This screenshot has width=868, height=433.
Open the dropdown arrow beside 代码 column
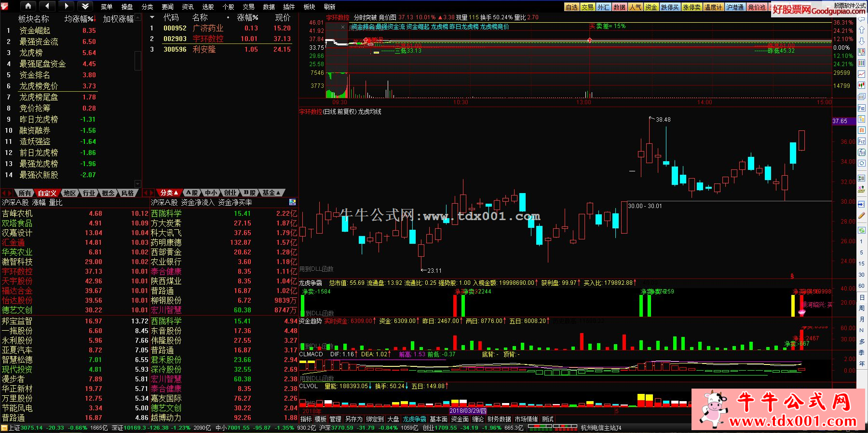click(152, 17)
